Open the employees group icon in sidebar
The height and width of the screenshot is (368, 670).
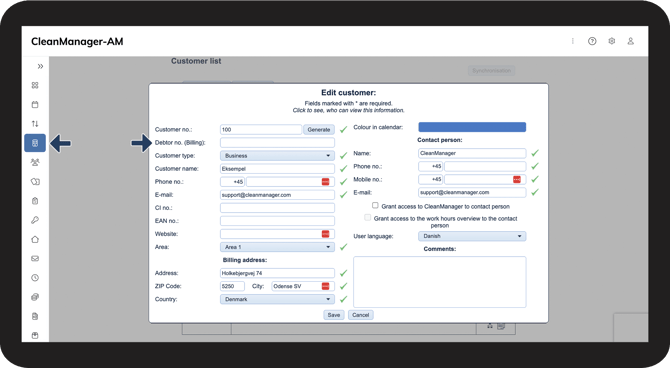[35, 162]
